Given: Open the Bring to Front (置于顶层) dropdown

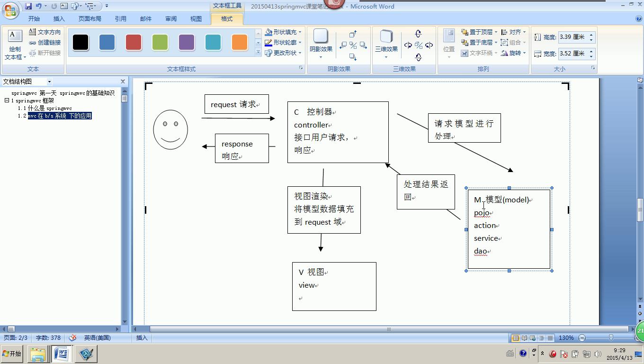Looking at the screenshot, I should (x=479, y=32).
